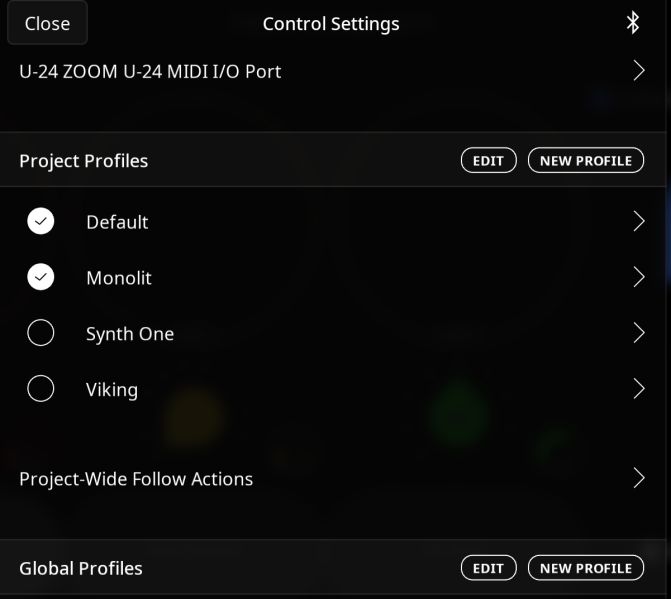The height and width of the screenshot is (599, 671).
Task: Uncheck the Default profile checkbox
Action: [41, 221]
